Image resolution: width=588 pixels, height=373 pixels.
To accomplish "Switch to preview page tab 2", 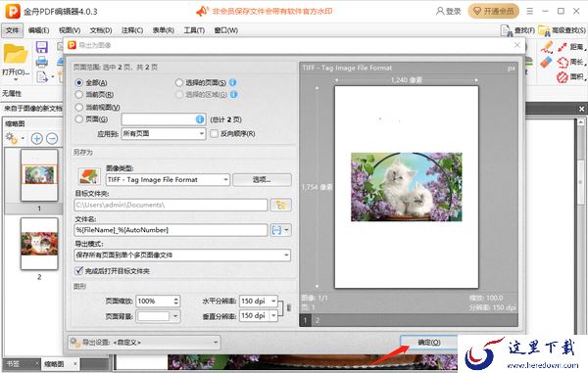I will (318, 320).
